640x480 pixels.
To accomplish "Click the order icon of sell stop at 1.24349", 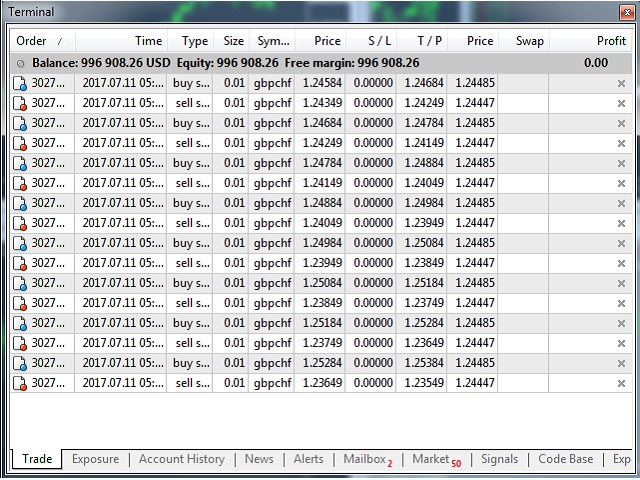I will 20,103.
